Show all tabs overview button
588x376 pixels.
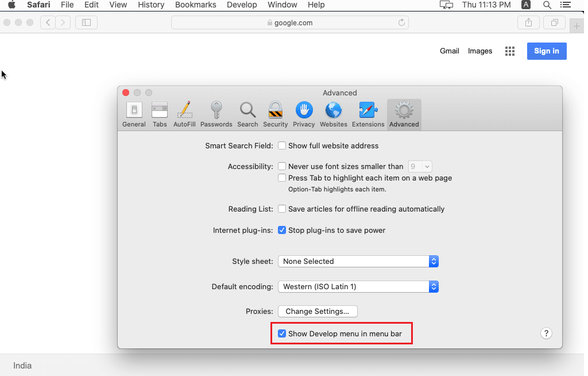[x=554, y=22]
